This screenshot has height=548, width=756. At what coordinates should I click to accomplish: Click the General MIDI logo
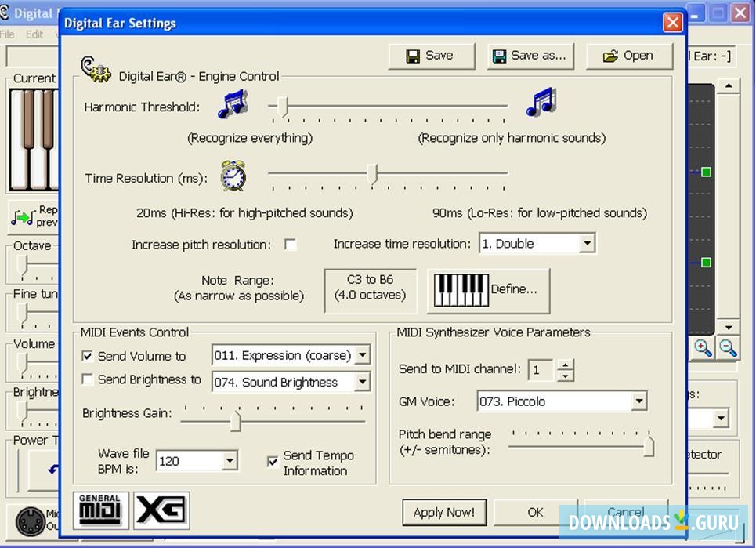tap(100, 510)
